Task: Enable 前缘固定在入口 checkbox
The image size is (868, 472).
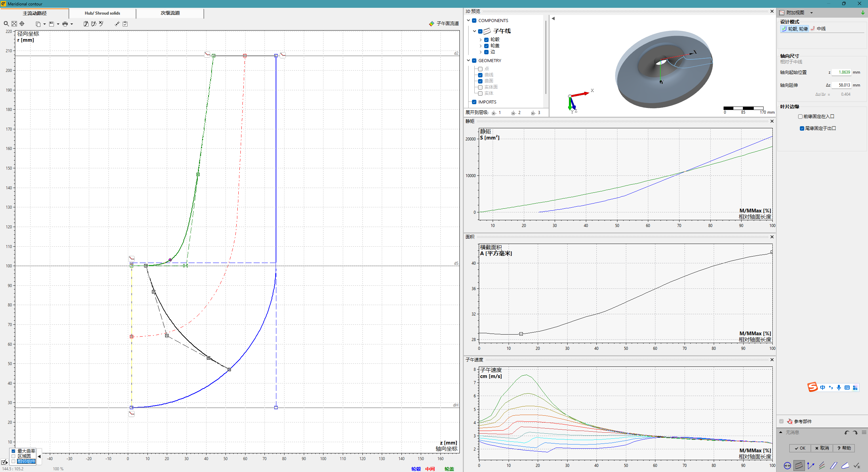Action: pos(800,116)
